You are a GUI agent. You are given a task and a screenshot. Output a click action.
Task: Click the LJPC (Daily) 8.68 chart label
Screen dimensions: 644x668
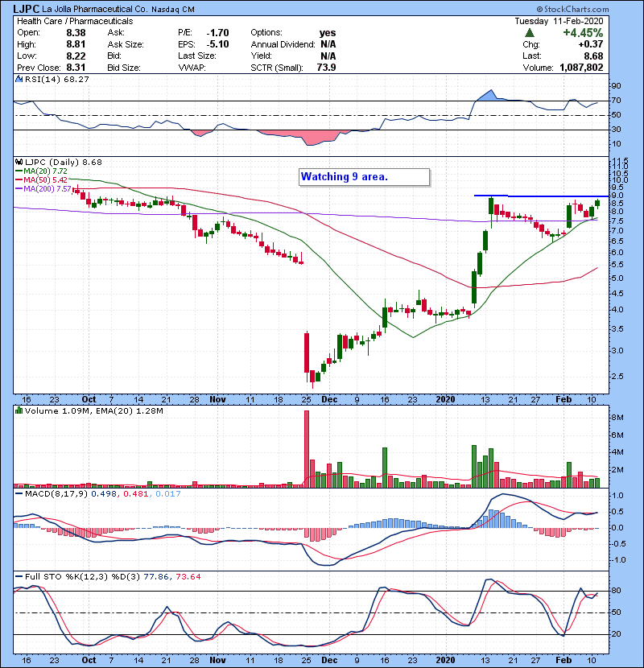tap(64, 162)
